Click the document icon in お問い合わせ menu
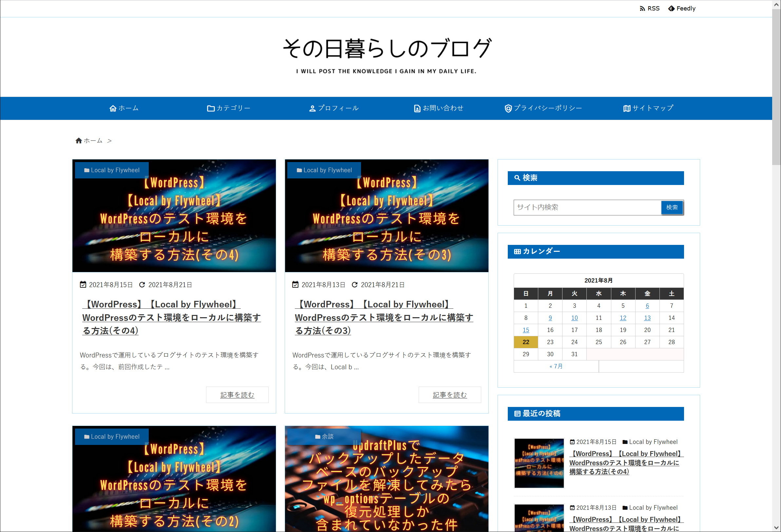This screenshot has width=781, height=532. (x=417, y=108)
